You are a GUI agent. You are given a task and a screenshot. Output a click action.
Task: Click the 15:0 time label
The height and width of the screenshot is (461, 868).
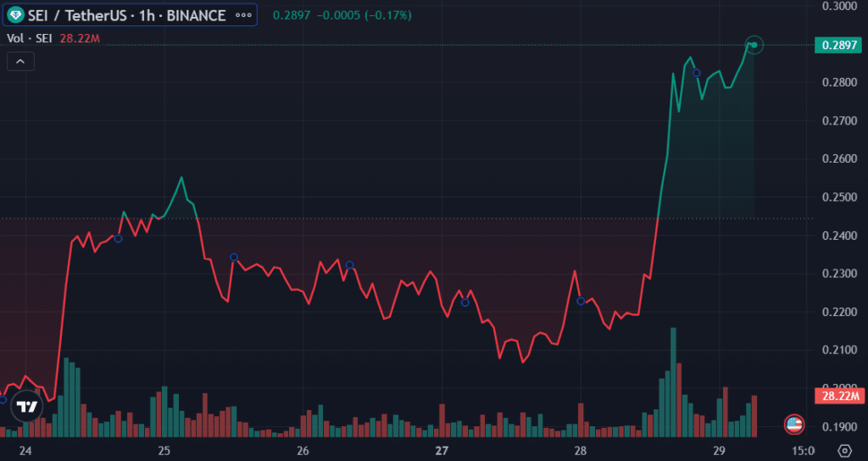pyautogui.click(x=802, y=451)
